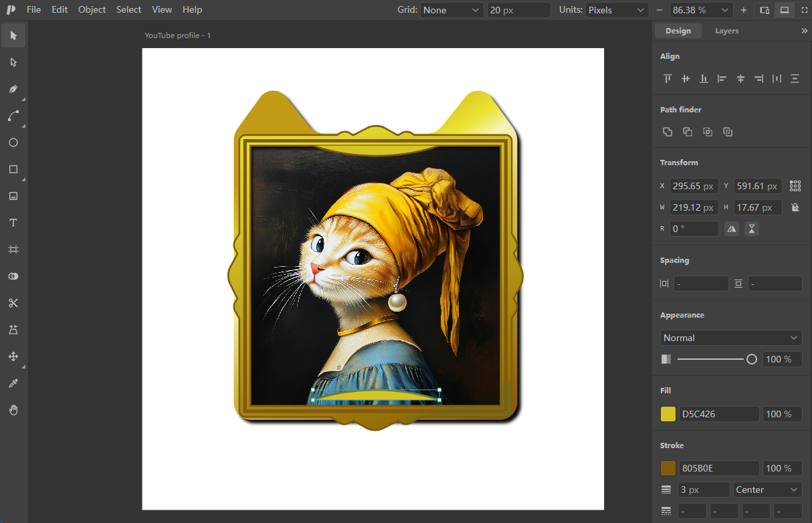The height and width of the screenshot is (523, 812).
Task: Select the Pen tool
Action: [x=13, y=89]
